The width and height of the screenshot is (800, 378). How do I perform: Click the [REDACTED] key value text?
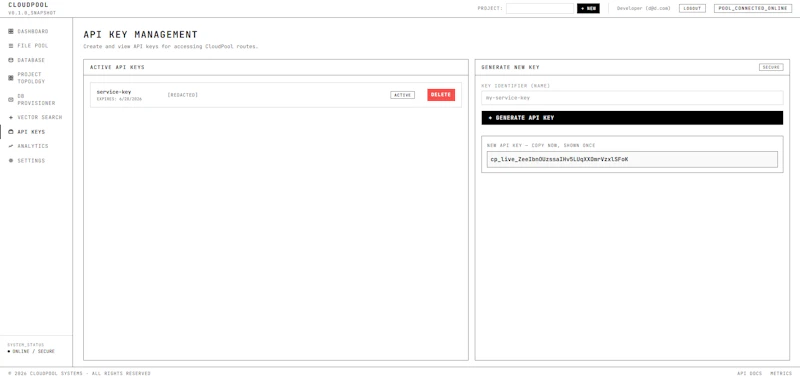(183, 95)
